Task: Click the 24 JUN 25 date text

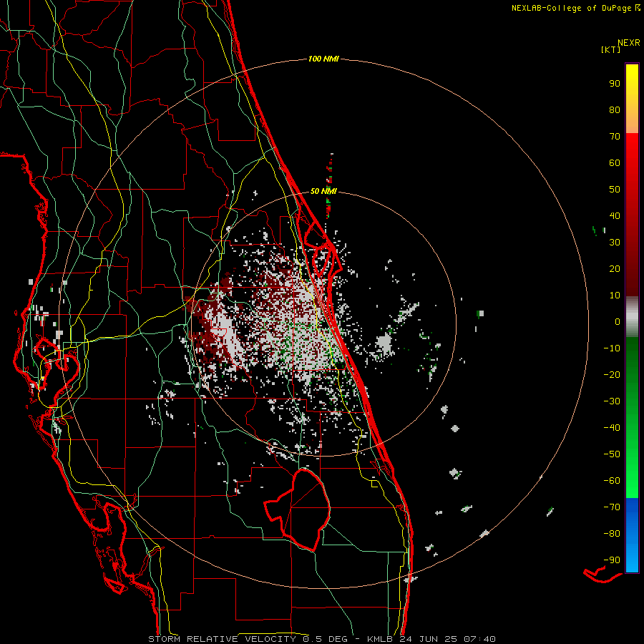Action: point(428,639)
